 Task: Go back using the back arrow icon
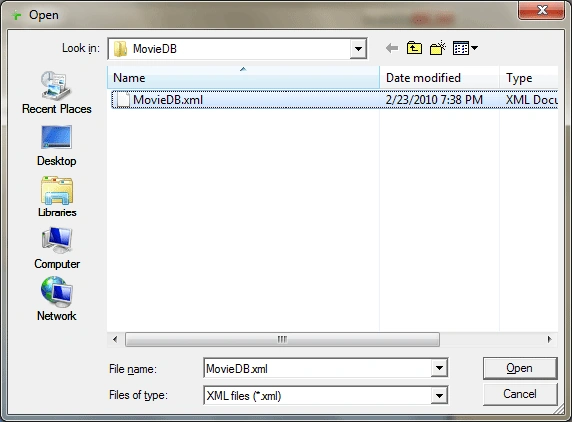click(392, 48)
